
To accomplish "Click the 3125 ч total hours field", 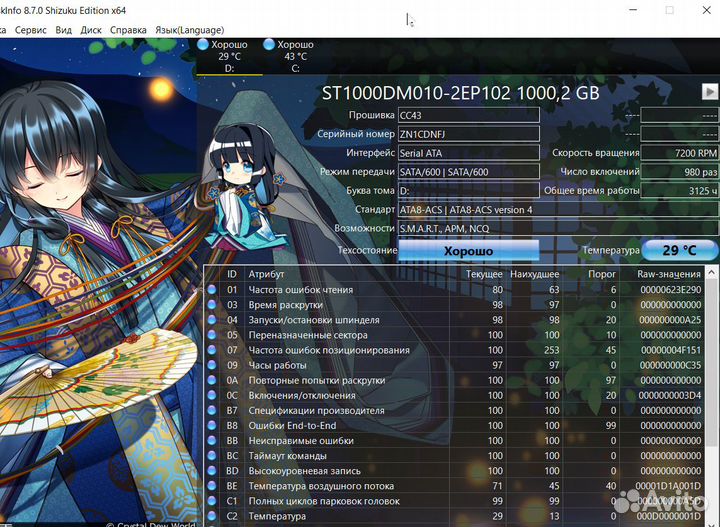I will click(x=679, y=191).
